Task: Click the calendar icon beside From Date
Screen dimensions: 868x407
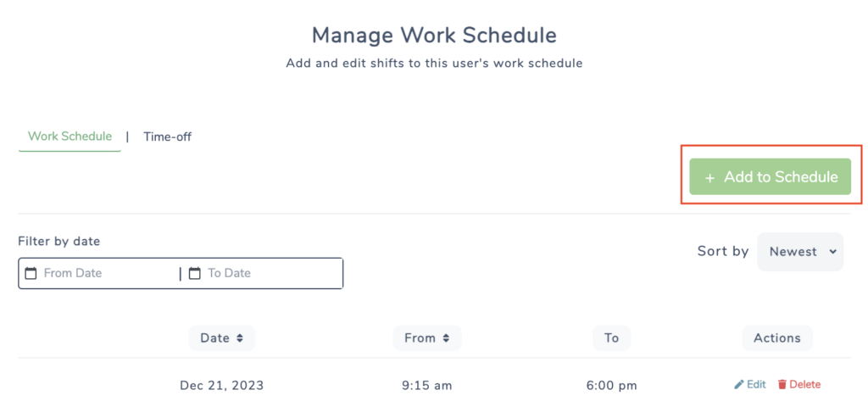Action: click(x=31, y=273)
